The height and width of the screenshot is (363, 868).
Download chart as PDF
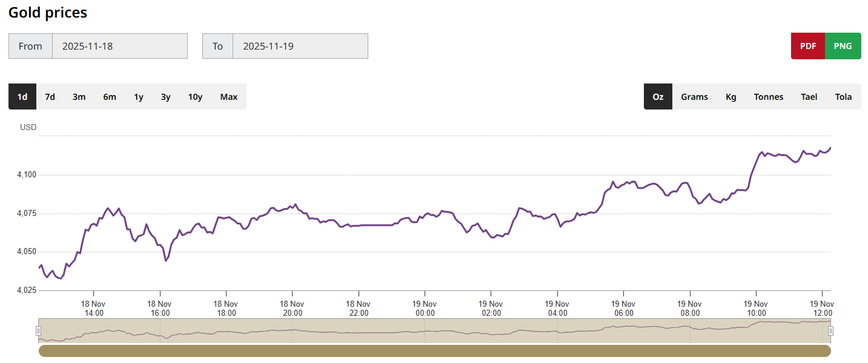click(807, 46)
